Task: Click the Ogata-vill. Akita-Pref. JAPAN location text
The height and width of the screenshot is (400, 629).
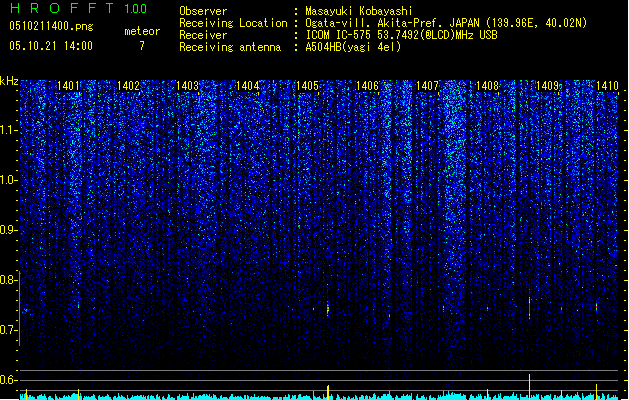Action: [446, 23]
